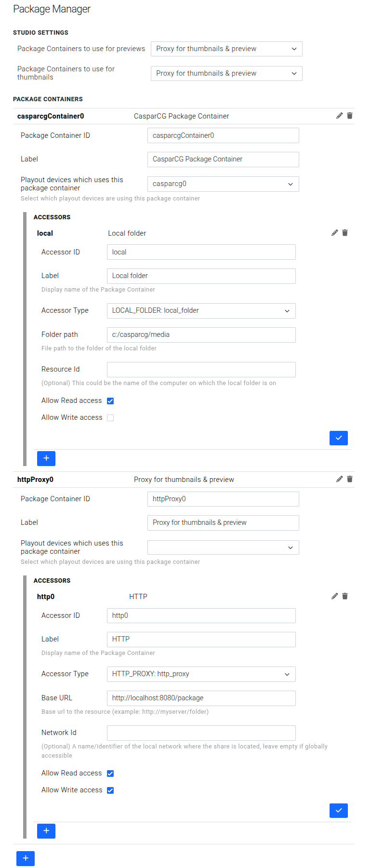Delete the casparcgContainer0 package container
Screen dimensions: 371x868
click(x=350, y=116)
